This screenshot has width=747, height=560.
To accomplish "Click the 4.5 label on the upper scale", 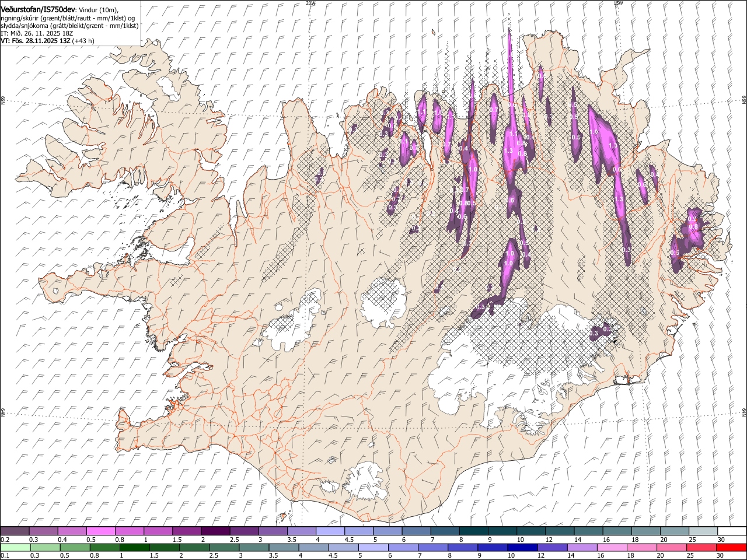I will coord(350,540).
